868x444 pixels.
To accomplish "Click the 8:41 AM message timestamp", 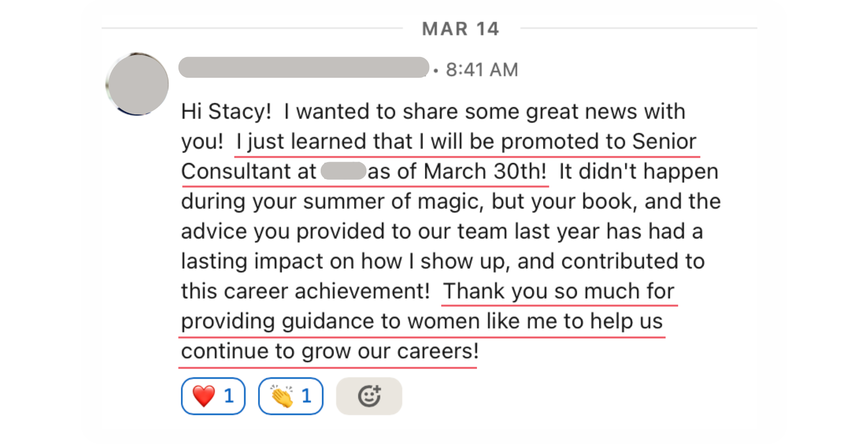I will [482, 70].
